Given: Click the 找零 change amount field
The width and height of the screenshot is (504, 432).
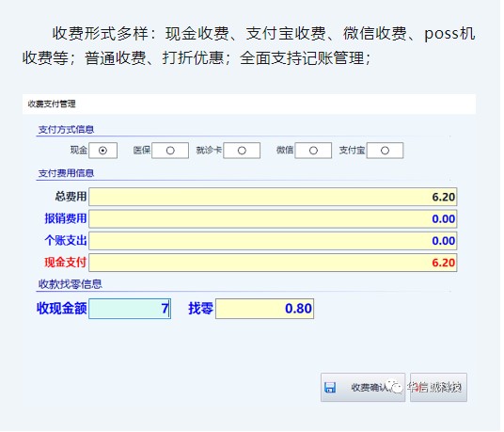Looking at the screenshot, I should 264,309.
